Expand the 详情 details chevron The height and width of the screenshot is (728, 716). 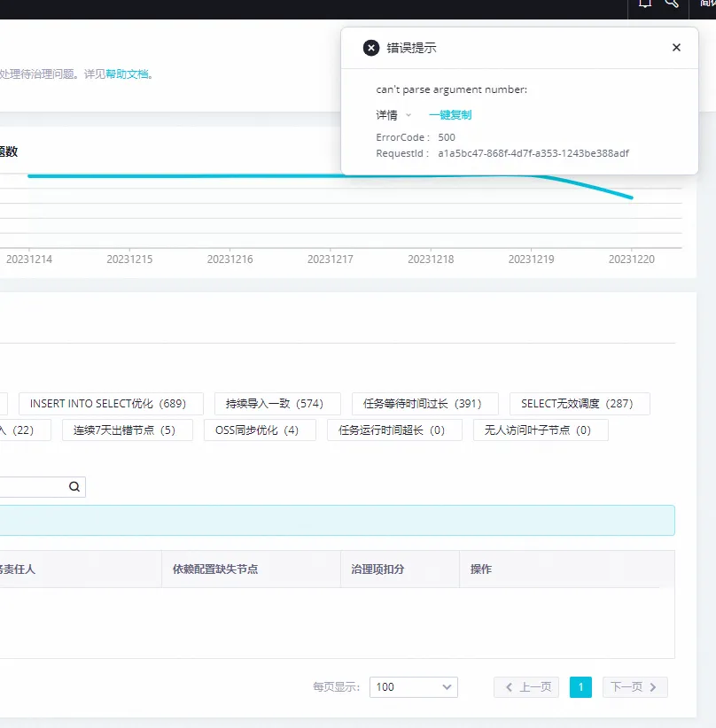click(x=409, y=114)
